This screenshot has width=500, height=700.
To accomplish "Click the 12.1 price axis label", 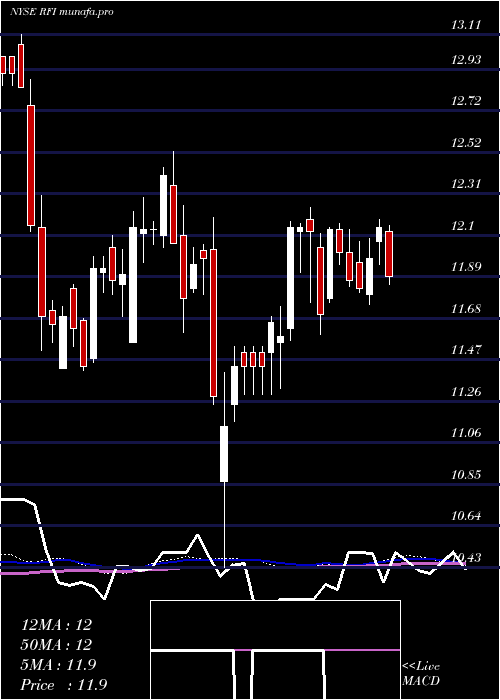I will click(462, 226).
